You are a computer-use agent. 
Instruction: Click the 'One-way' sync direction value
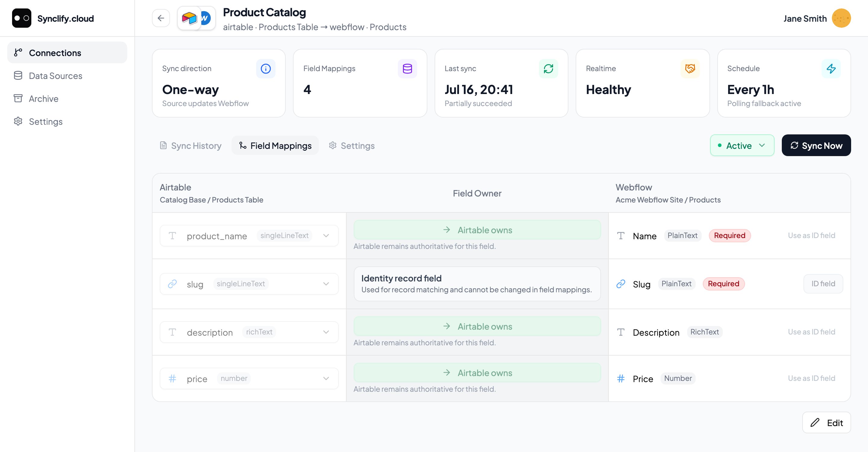coord(190,89)
